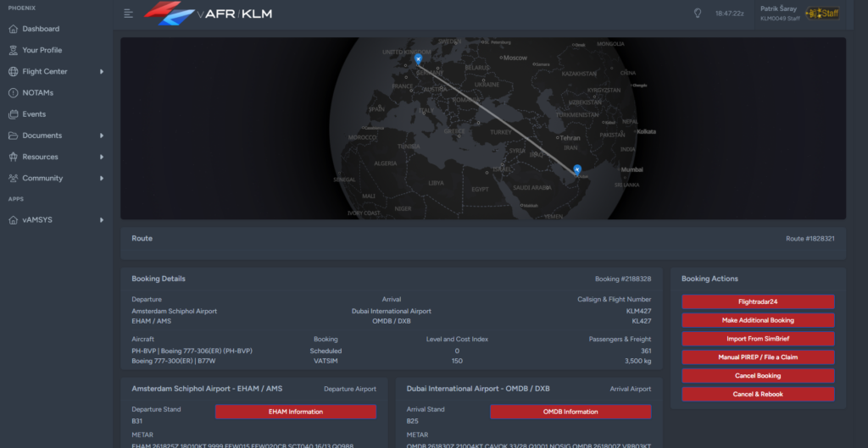Click the Booking Actions heading
Image resolution: width=868 pixels, height=448 pixels.
pyautogui.click(x=709, y=279)
